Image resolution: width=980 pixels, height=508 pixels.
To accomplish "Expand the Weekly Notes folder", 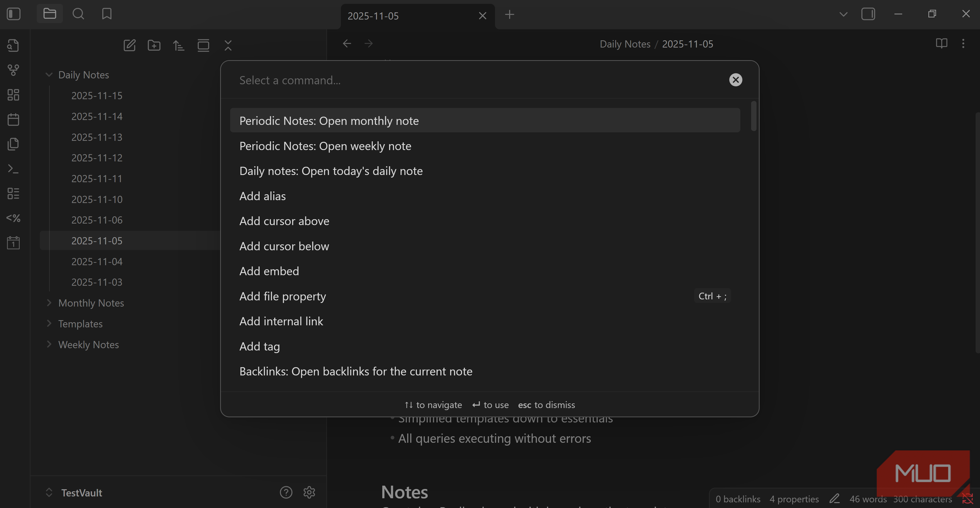I will (49, 344).
